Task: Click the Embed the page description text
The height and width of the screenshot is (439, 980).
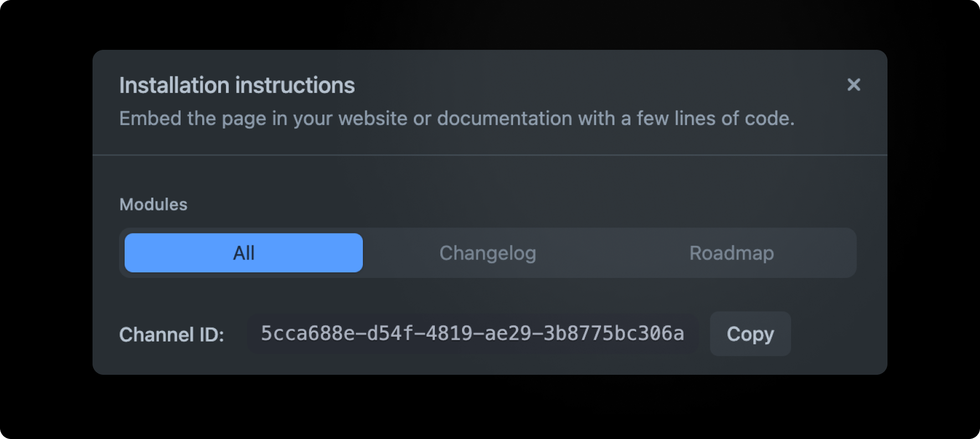Action: 456,118
